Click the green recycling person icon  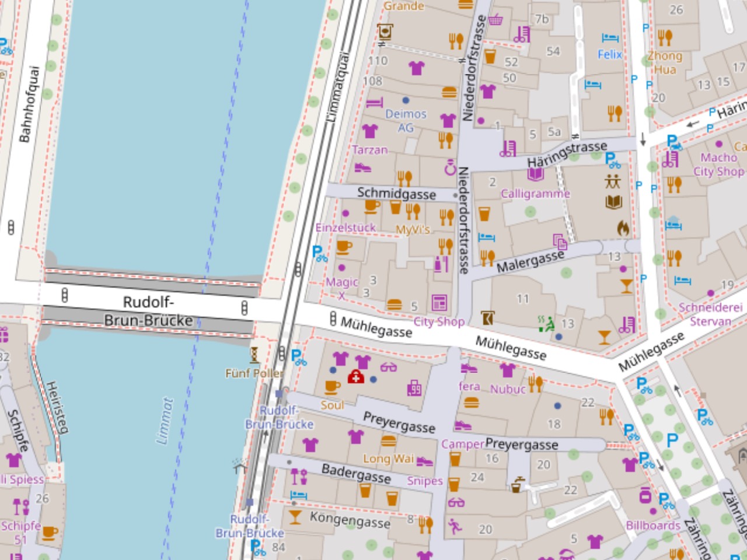click(546, 324)
